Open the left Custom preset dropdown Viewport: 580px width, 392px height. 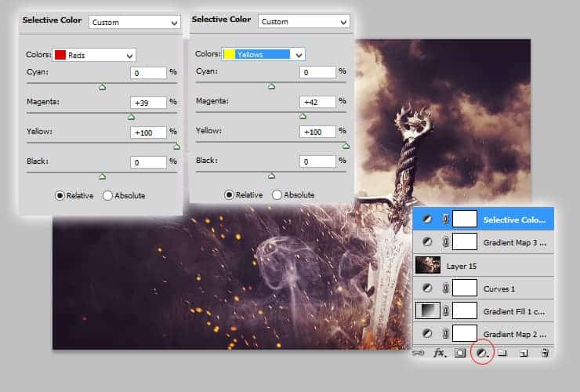pos(135,23)
